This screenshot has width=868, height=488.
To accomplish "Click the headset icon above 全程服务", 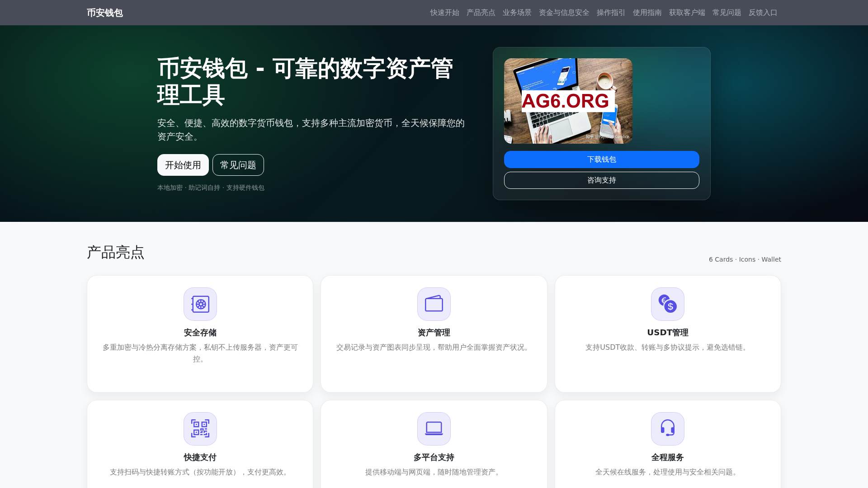I will (x=668, y=429).
